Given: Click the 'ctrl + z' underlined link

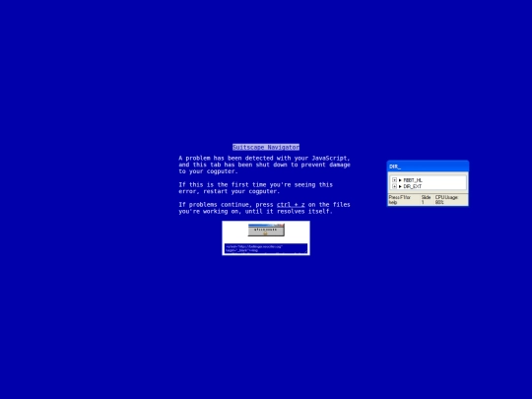Looking at the screenshot, I should pos(291,205).
